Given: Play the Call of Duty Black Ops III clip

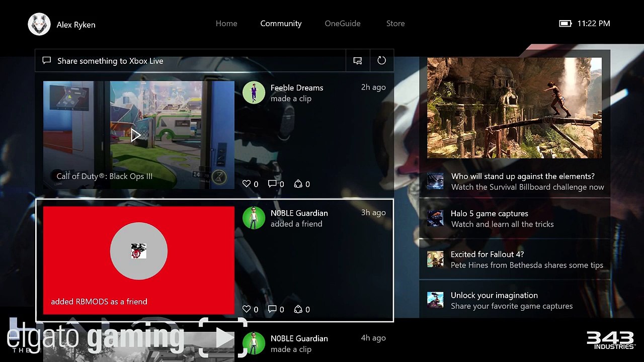Looking at the screenshot, I should [x=136, y=135].
